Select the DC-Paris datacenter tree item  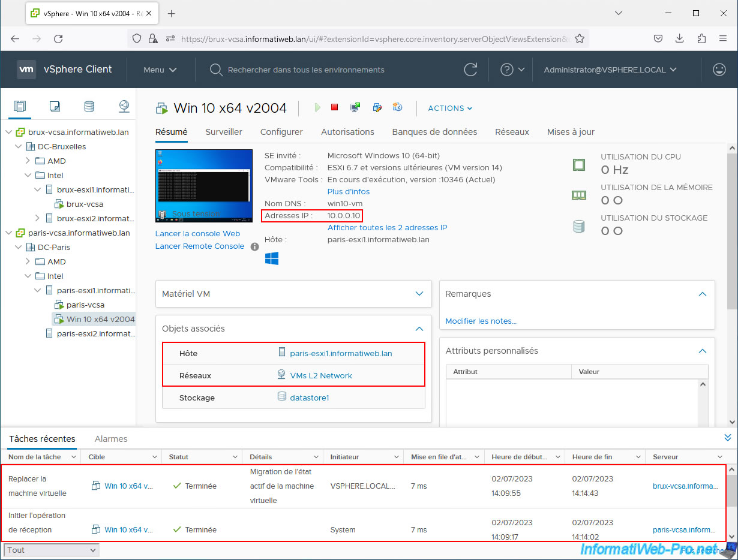53,247
